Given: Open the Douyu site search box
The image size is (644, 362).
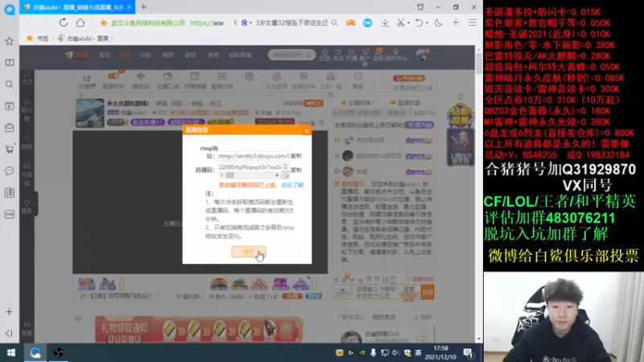Looking at the screenshot, I should (x=291, y=55).
